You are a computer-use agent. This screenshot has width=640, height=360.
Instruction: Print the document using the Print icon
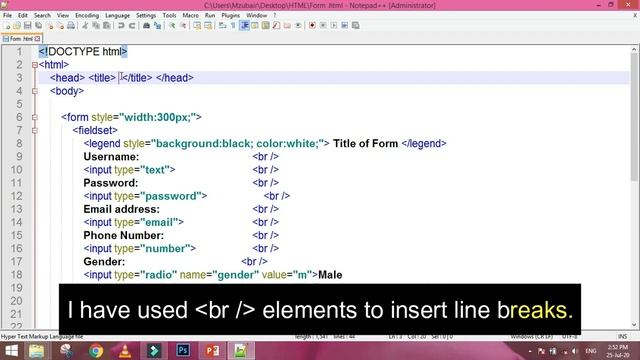tap(71, 25)
